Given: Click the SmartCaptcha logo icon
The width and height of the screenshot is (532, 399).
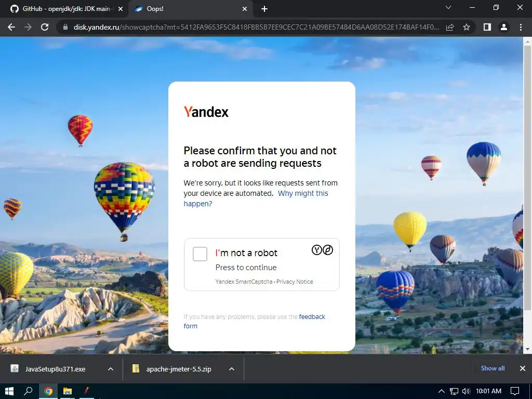Looking at the screenshot, I should tap(322, 250).
